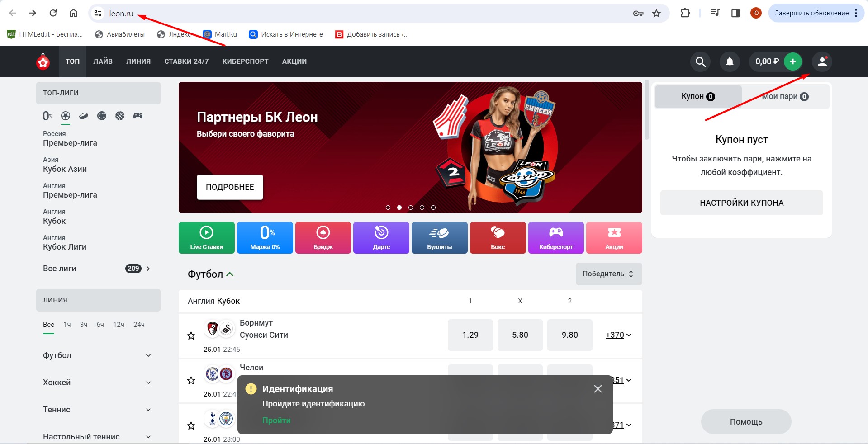This screenshot has width=868, height=444.
Task: Click the ПОДРОБНЕЕ banner button
Action: point(230,187)
